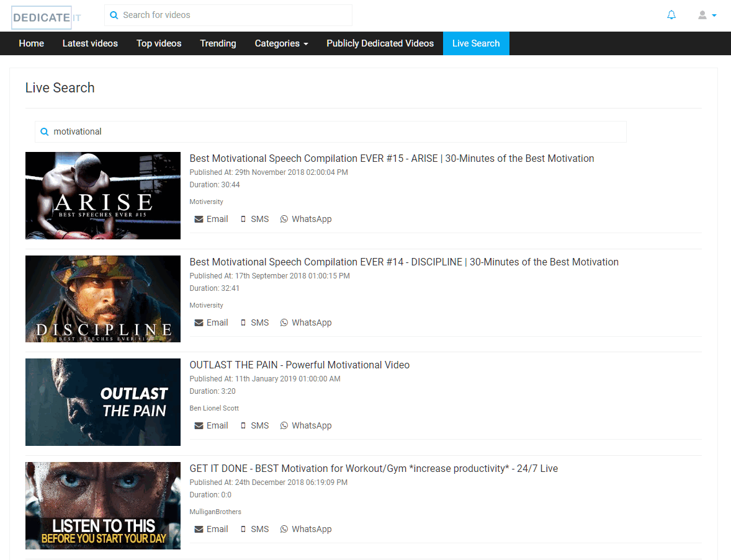The image size is (731, 560).
Task: Click Email icon for DISCIPLINE video
Action: 199,322
